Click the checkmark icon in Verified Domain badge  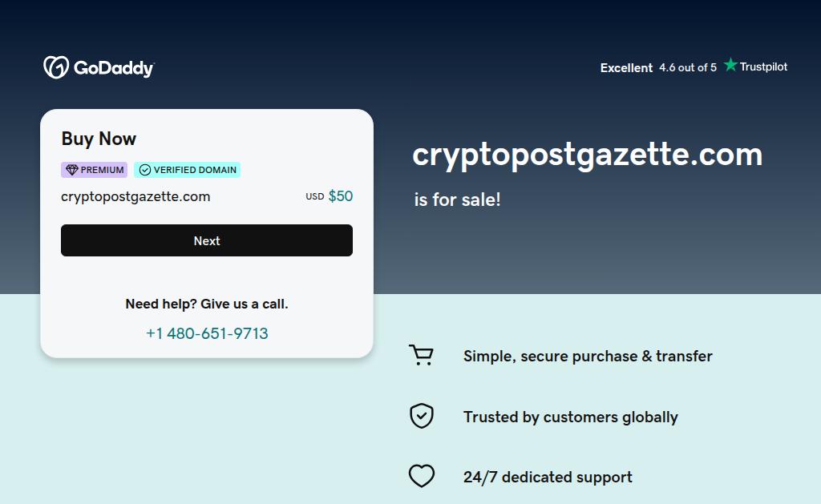(145, 170)
